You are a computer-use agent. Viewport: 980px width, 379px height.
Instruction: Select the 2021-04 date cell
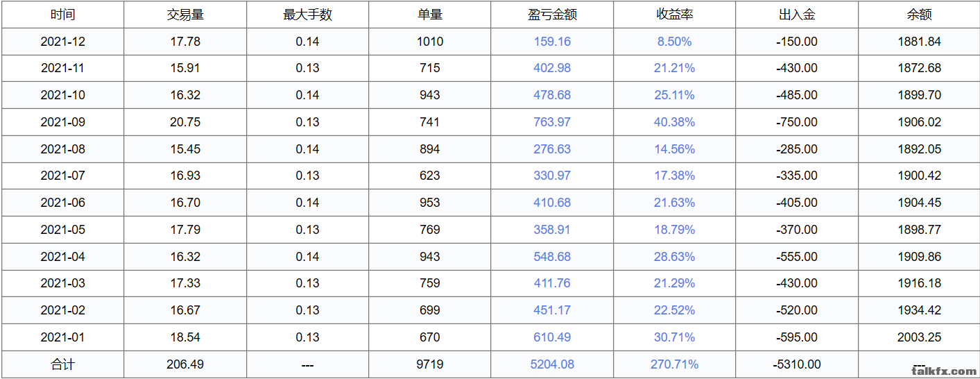coord(63,257)
